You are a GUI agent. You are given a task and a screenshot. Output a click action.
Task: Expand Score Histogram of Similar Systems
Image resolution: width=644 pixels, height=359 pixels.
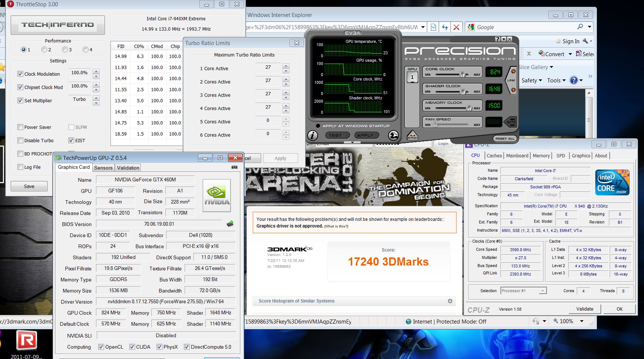point(450,301)
